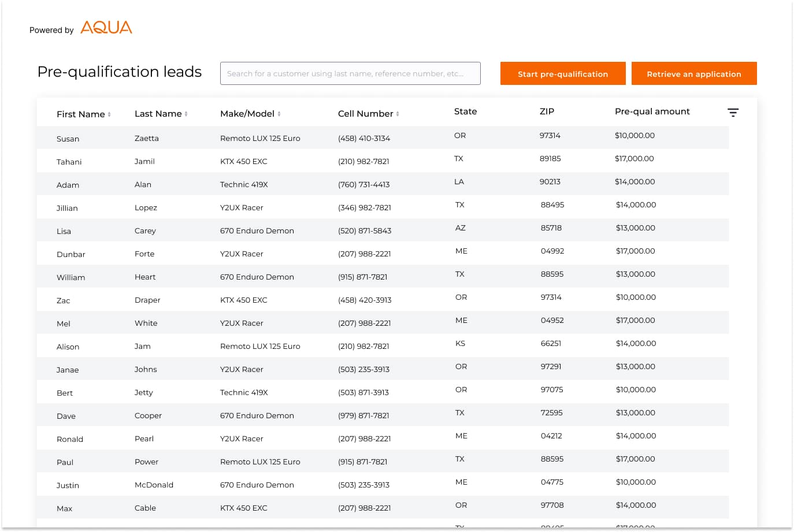Click last name Lopez

point(146,207)
